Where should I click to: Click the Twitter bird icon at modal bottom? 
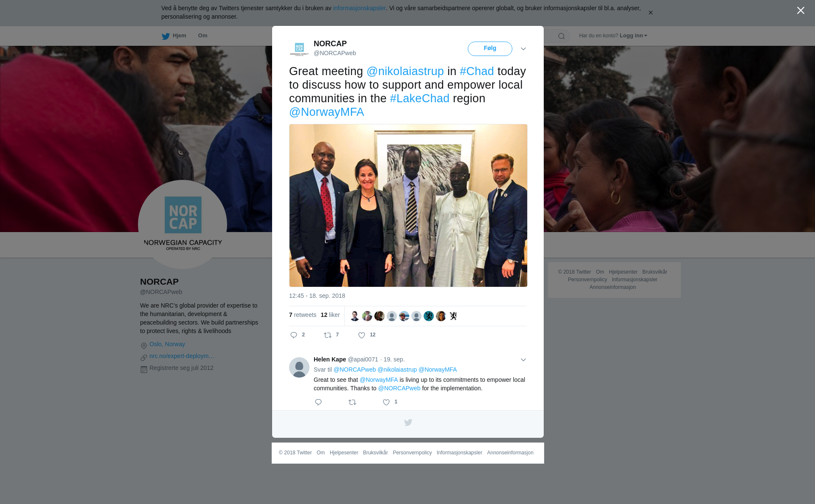[408, 423]
